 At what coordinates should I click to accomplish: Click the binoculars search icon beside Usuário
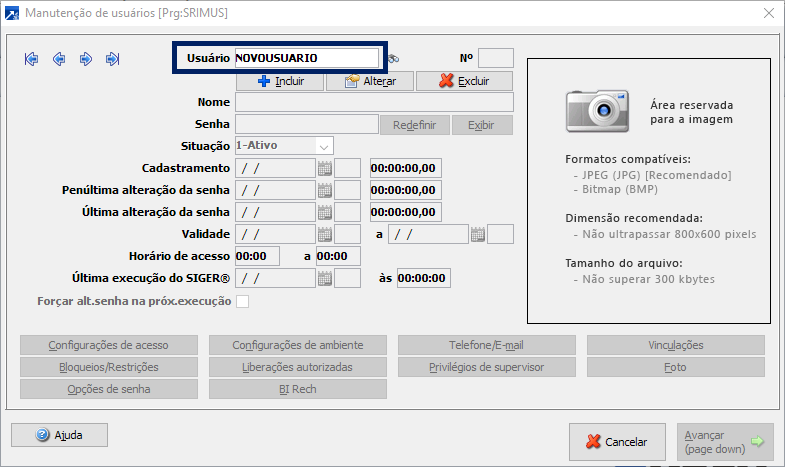[x=394, y=59]
